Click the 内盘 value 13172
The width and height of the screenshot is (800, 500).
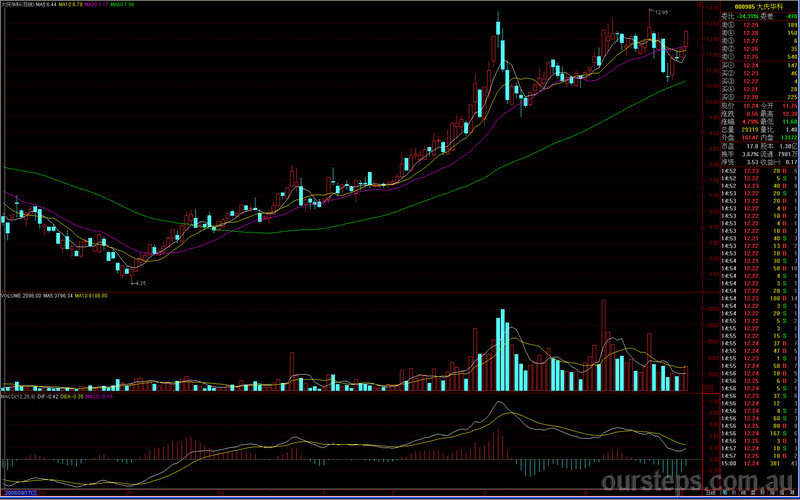pos(789,138)
